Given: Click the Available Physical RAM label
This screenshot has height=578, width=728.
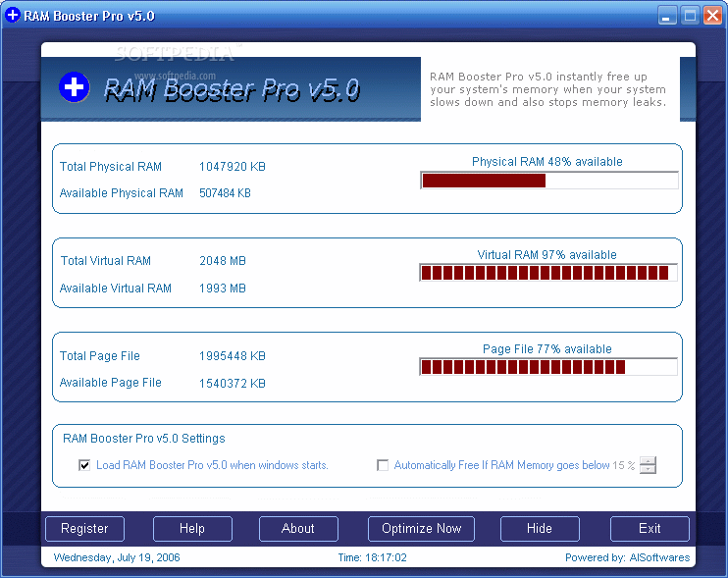Looking at the screenshot, I should [x=122, y=193].
